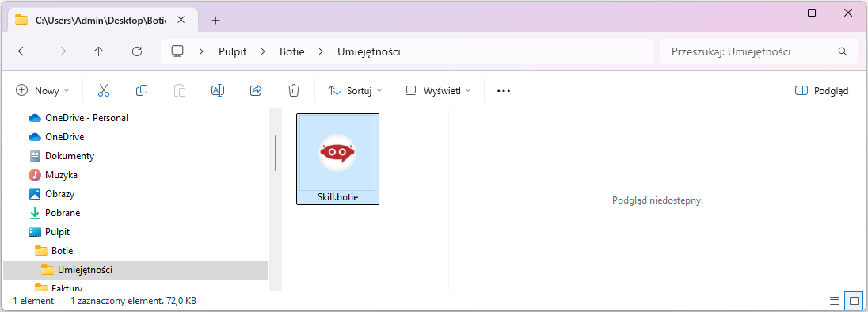Click the Copy icon in toolbar
This screenshot has width=868, height=312.
point(142,90)
